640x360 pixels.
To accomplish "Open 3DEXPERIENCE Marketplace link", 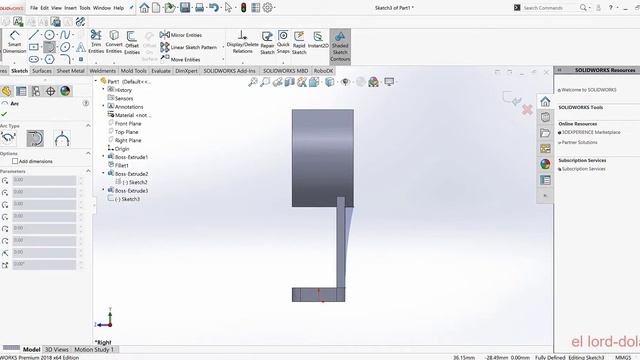I will tap(591, 132).
